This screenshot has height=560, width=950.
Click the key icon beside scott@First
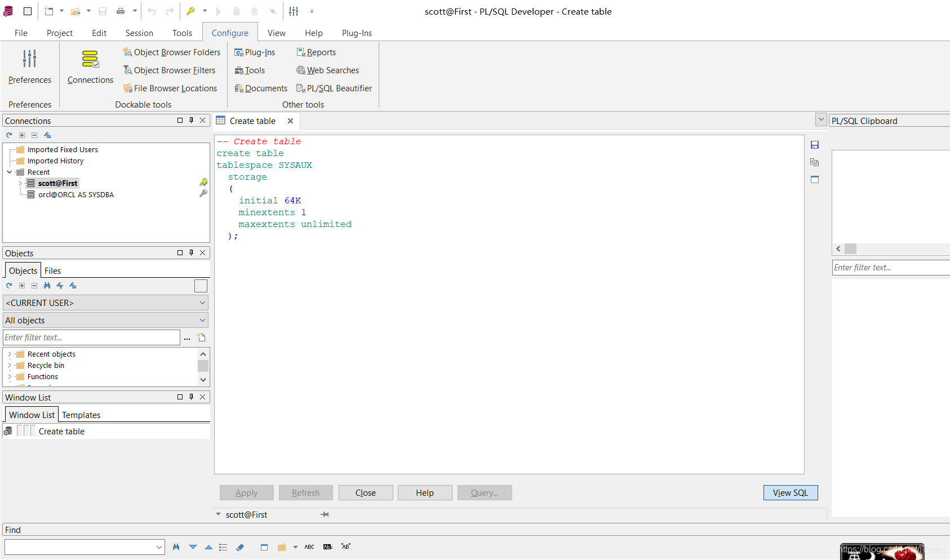(203, 183)
